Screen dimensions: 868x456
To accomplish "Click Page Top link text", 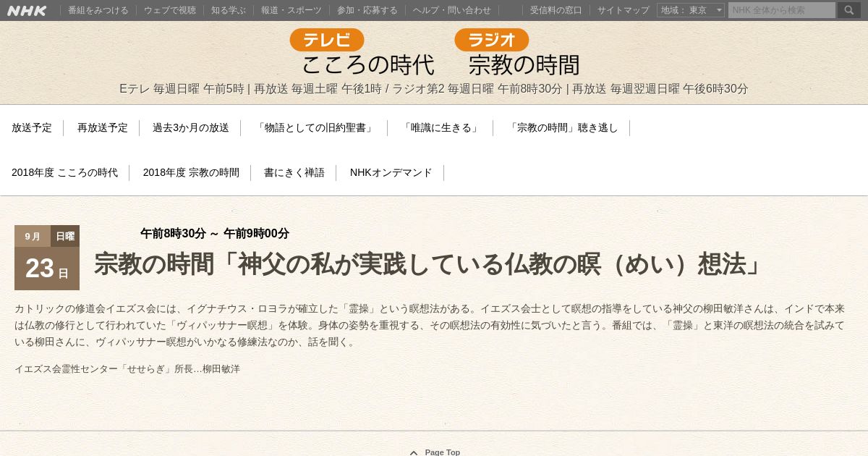I will 443,452.
